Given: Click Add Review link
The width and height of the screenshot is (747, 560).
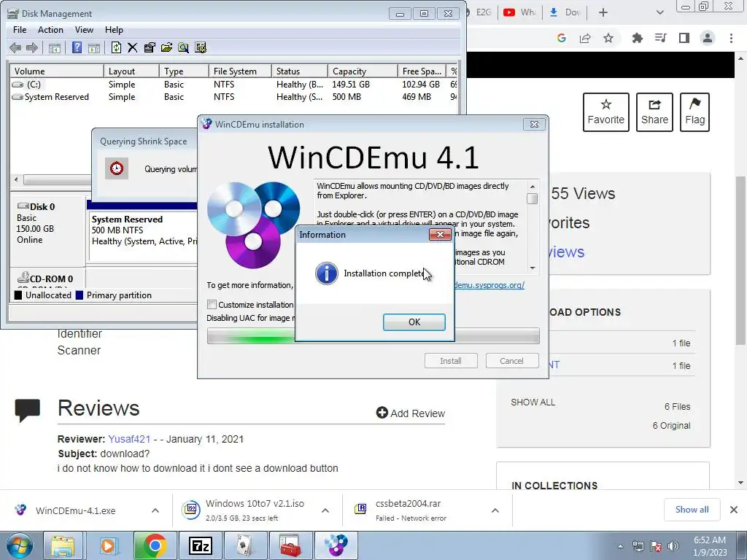Looking at the screenshot, I should (410, 413).
